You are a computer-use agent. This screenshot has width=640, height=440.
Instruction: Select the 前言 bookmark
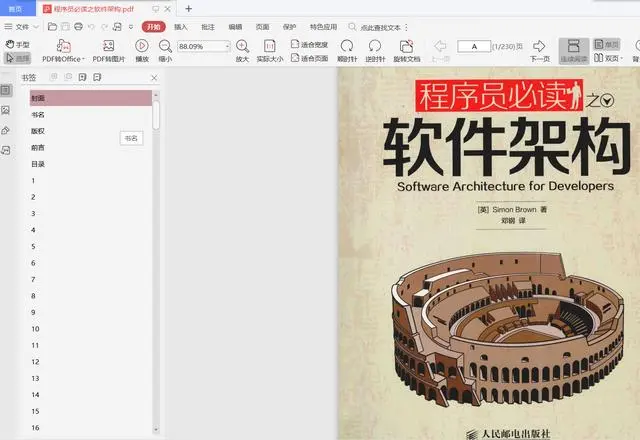tap(38, 148)
